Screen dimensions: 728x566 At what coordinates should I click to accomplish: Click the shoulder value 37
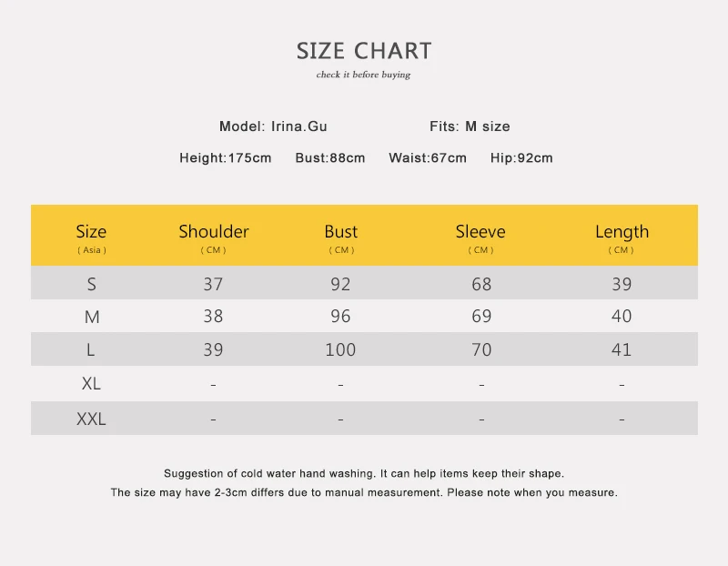pos(213,284)
